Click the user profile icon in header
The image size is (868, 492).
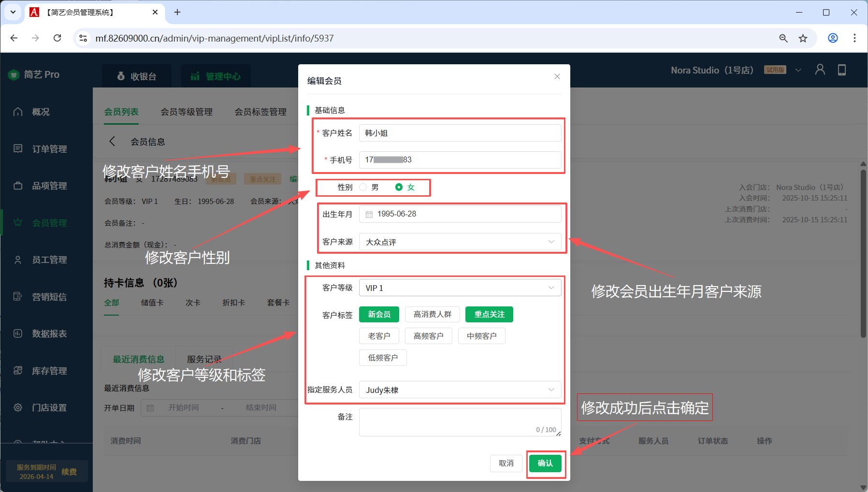[820, 70]
